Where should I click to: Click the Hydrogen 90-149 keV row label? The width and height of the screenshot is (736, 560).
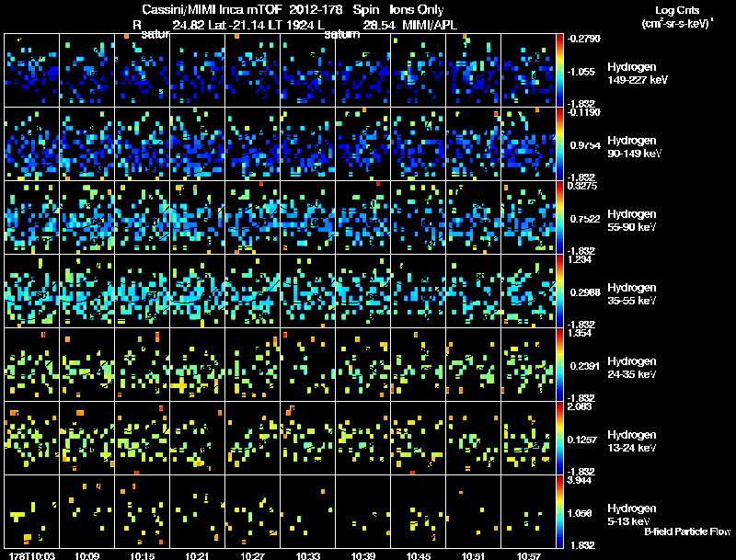pos(634,147)
